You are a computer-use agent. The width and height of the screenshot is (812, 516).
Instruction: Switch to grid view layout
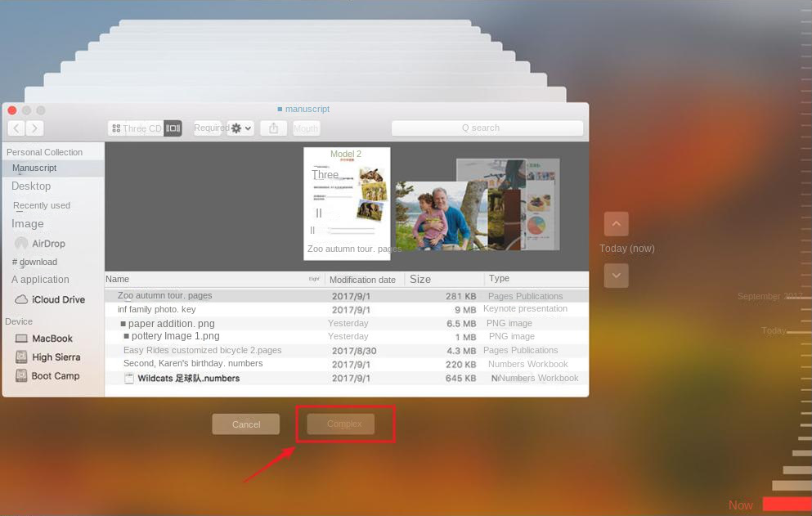[119, 128]
